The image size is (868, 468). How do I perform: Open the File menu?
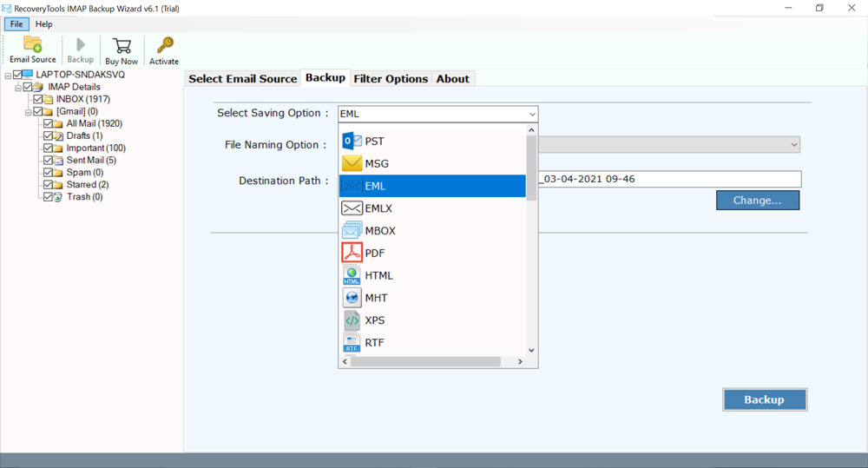16,23
